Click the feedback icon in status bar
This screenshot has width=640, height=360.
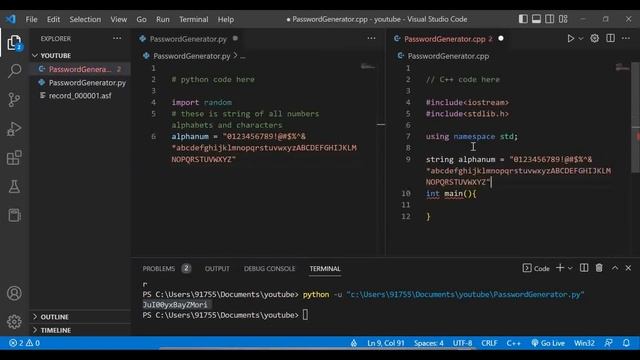click(608, 343)
